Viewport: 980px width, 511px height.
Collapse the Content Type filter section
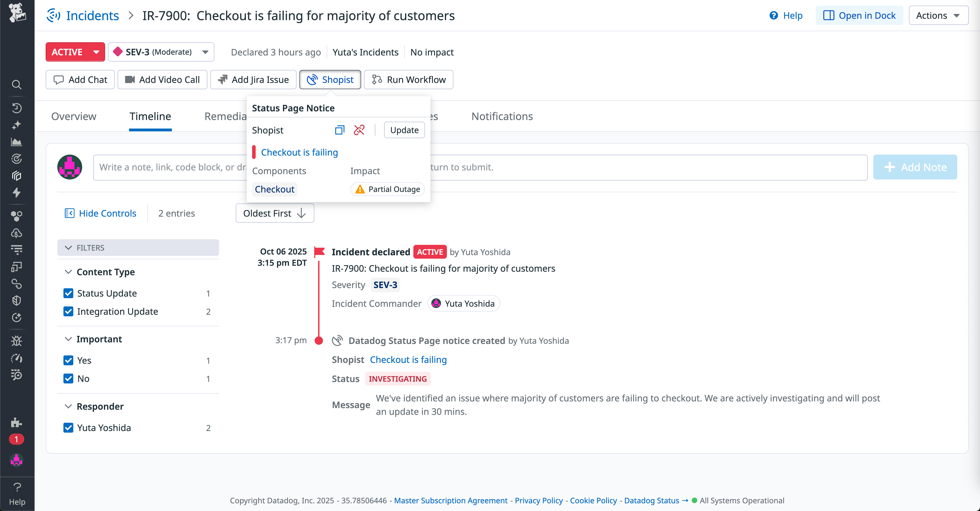pyautogui.click(x=69, y=272)
